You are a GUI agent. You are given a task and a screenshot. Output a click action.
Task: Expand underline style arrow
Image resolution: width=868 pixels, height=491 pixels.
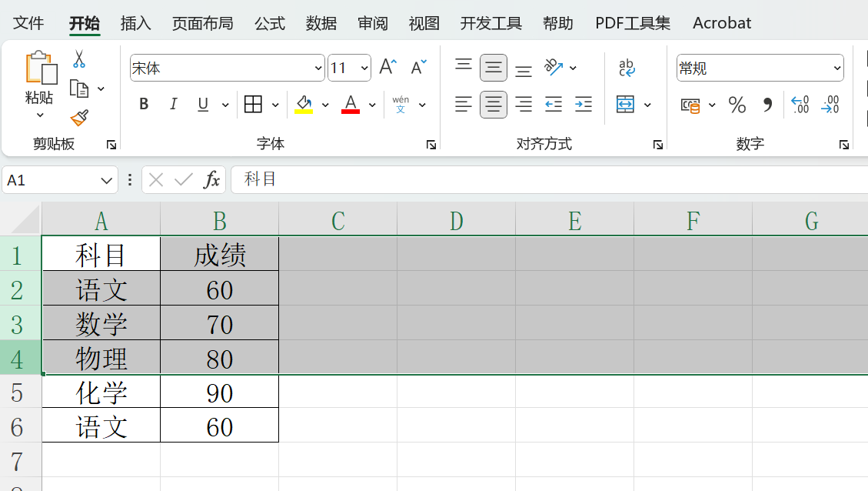(x=224, y=105)
